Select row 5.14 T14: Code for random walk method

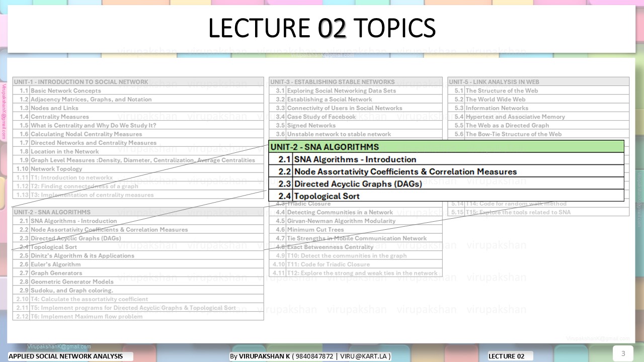pos(538,204)
